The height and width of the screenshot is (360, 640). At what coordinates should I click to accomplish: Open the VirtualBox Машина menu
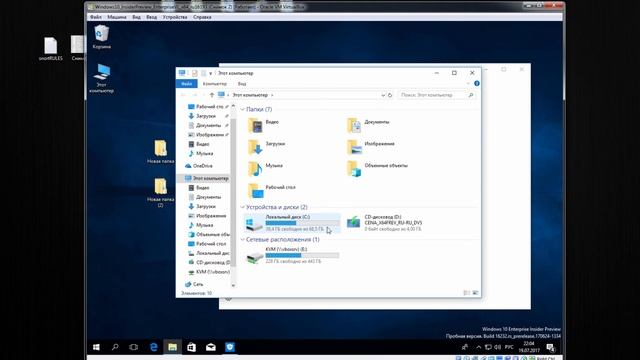point(117,17)
